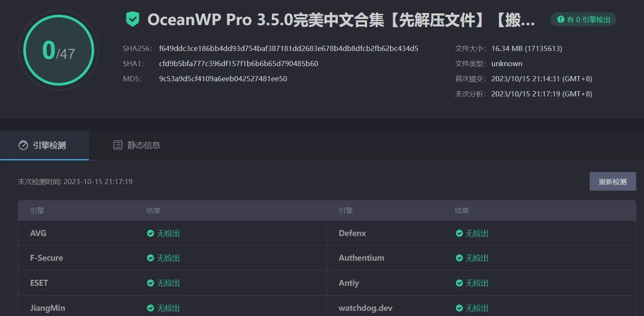
Task: Click the green check icon in the Authentium row
Action: pos(459,258)
